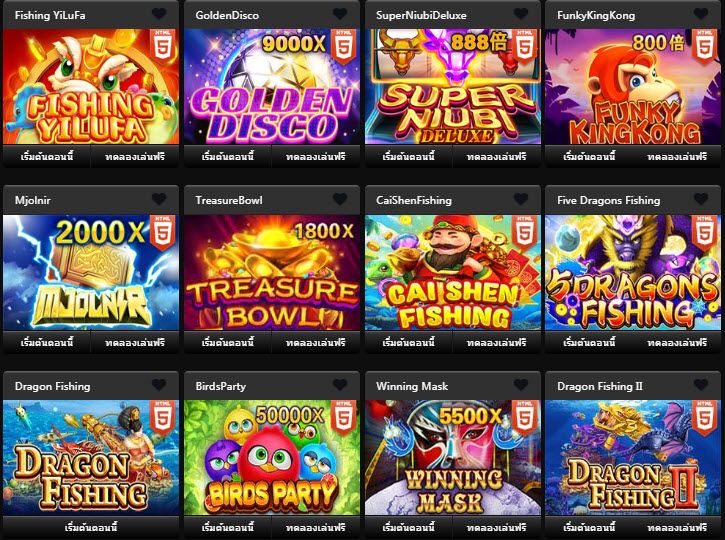Mark SuperNiubiDeluxe as favorite via heart

(521, 14)
